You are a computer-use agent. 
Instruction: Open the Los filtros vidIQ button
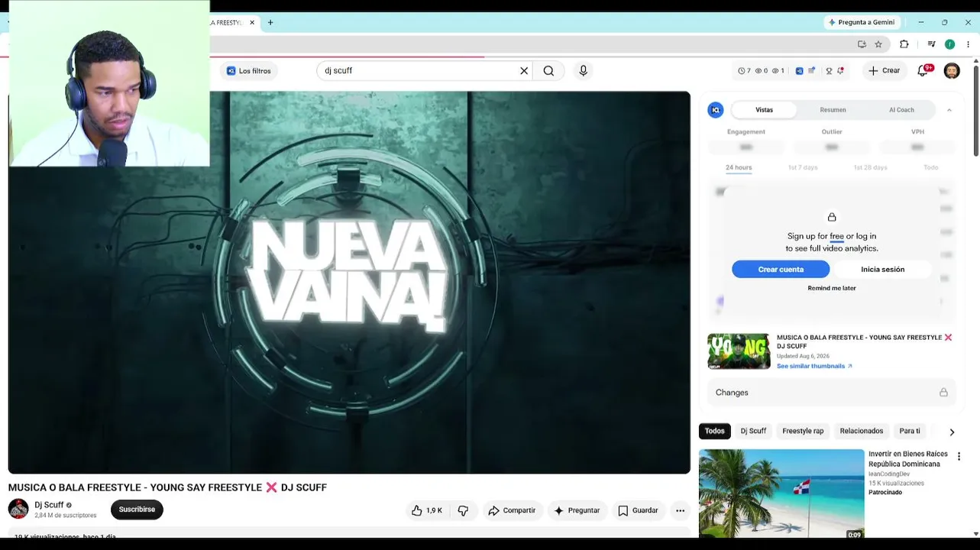[x=248, y=71]
